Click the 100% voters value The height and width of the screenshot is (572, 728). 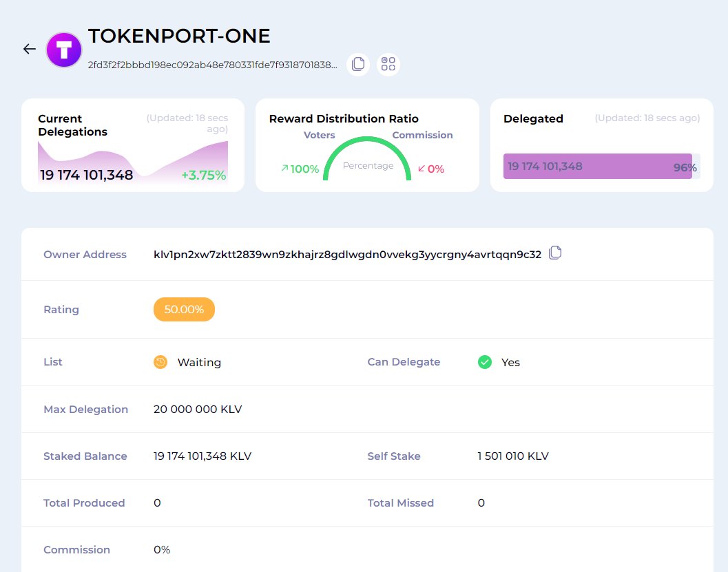[x=304, y=169]
